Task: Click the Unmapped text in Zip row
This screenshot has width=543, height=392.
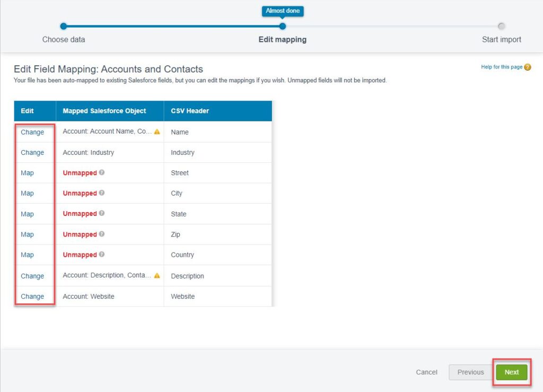Action: click(80, 234)
